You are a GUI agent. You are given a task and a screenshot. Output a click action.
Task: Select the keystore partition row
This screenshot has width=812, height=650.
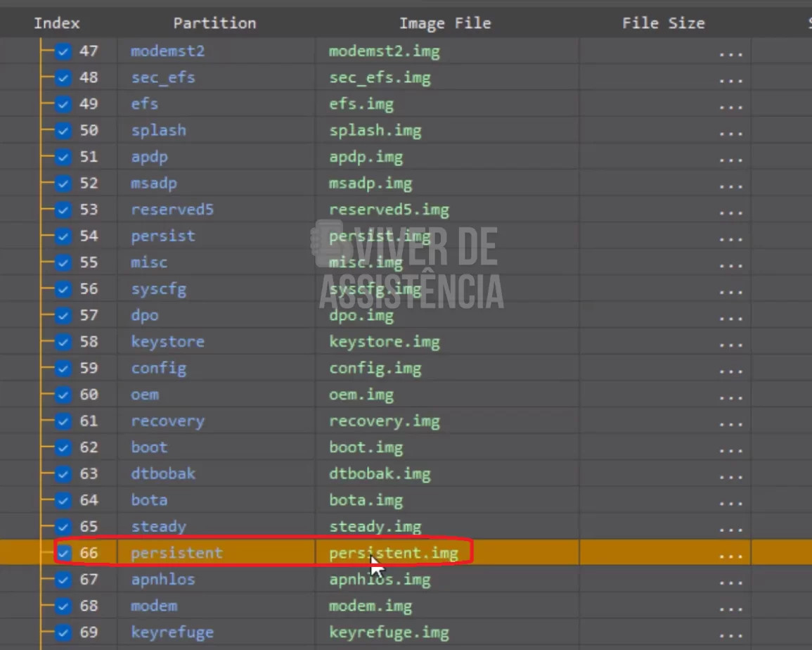tap(167, 342)
